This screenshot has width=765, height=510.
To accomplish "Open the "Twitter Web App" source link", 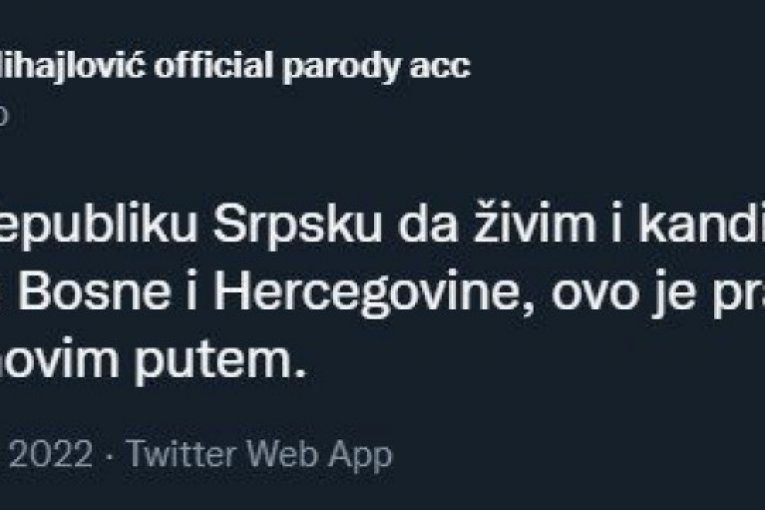I will (259, 455).
